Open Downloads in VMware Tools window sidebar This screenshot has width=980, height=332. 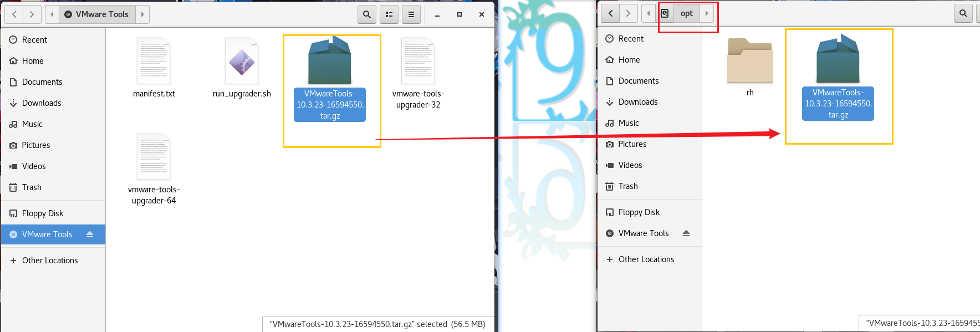point(53,103)
